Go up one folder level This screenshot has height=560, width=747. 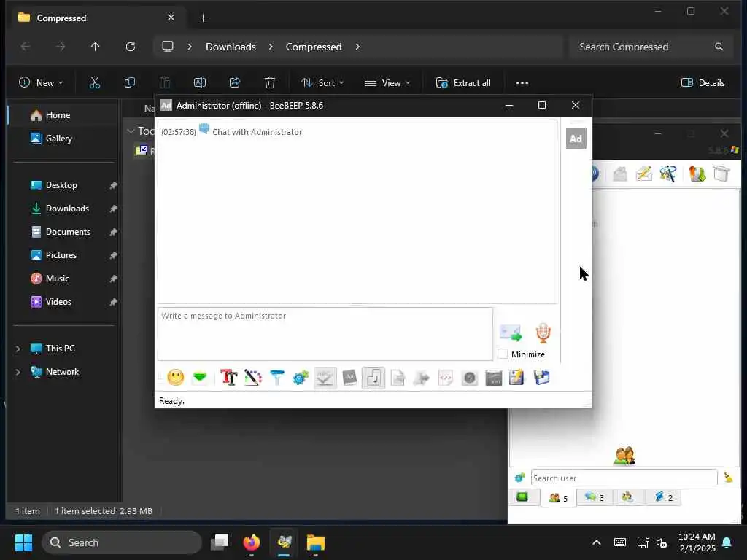pyautogui.click(x=96, y=47)
